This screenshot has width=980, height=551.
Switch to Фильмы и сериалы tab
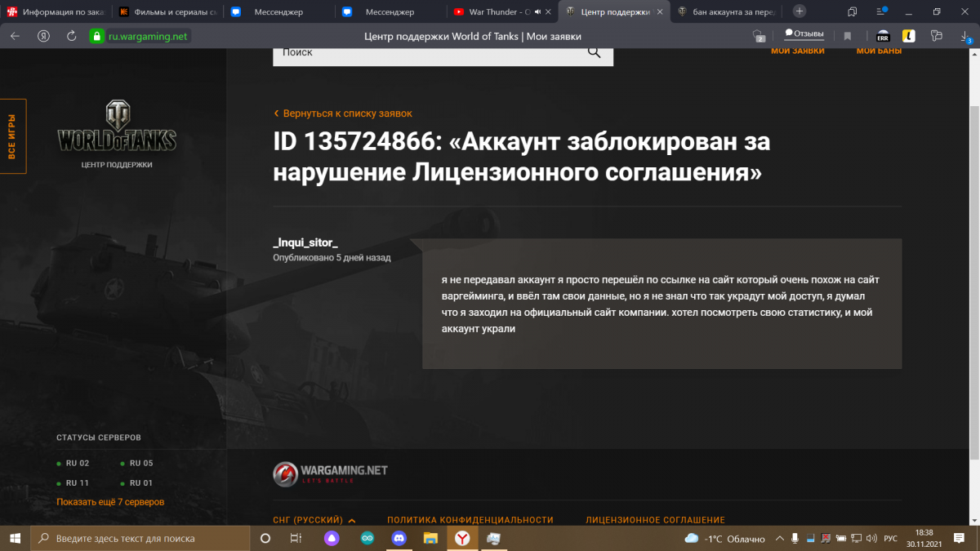167,11
